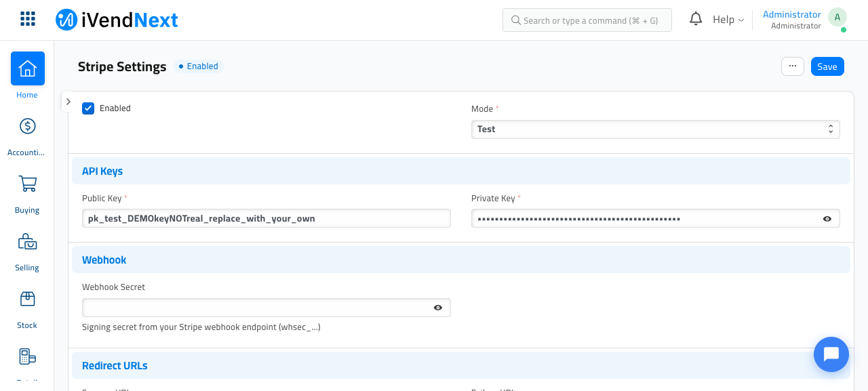Click the Private Key field label
The image size is (868, 391).
(x=494, y=199)
